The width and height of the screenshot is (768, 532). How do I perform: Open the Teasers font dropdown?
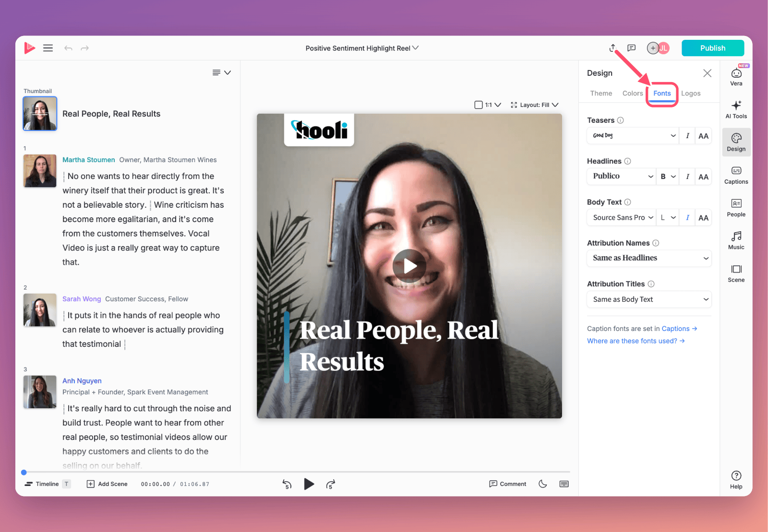click(633, 136)
